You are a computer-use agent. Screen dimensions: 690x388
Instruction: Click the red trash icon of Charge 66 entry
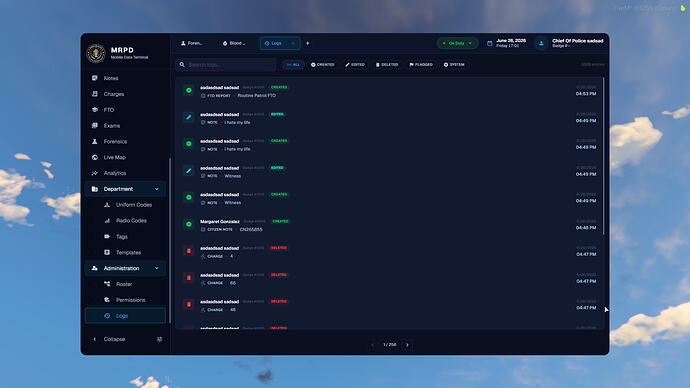[189, 278]
